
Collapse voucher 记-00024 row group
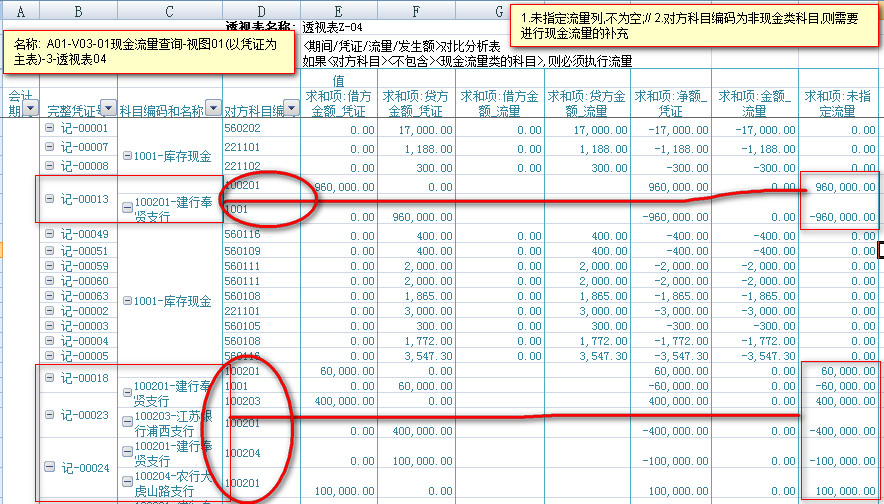pos(50,467)
